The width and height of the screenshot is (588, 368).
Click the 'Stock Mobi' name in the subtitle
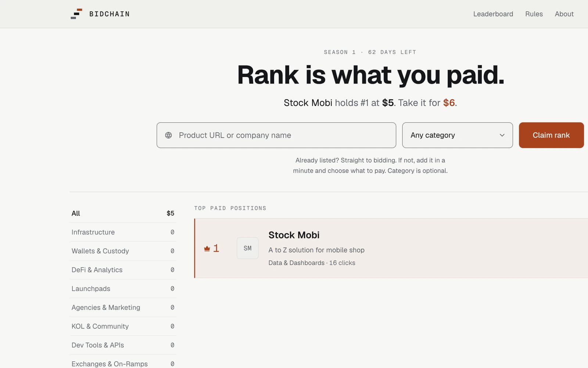click(308, 103)
